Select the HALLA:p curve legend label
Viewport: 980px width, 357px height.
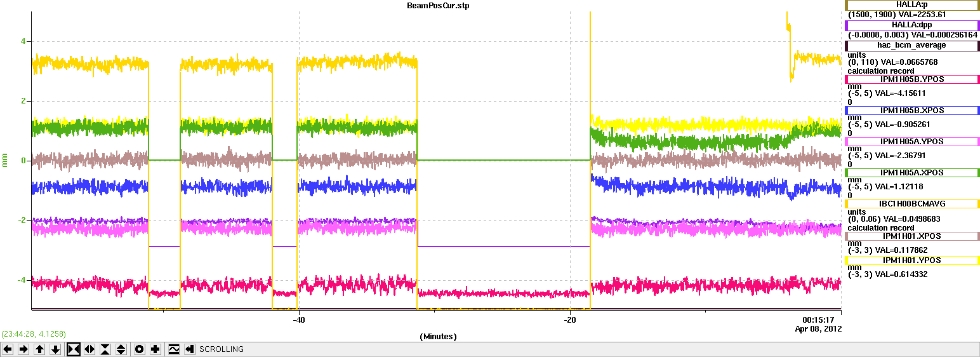[911, 5]
